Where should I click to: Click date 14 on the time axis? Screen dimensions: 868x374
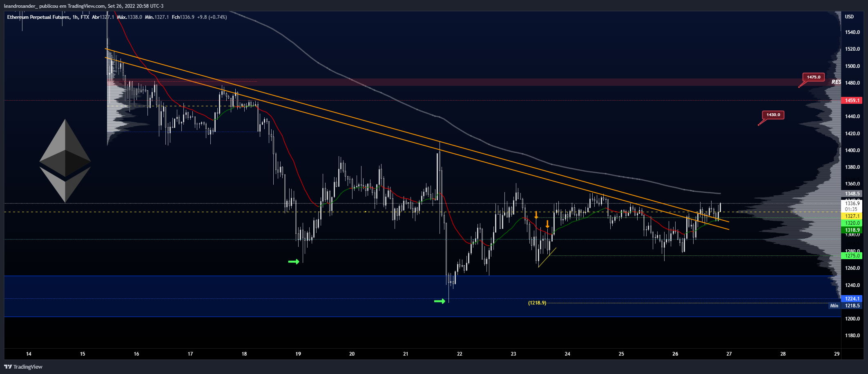tap(29, 354)
